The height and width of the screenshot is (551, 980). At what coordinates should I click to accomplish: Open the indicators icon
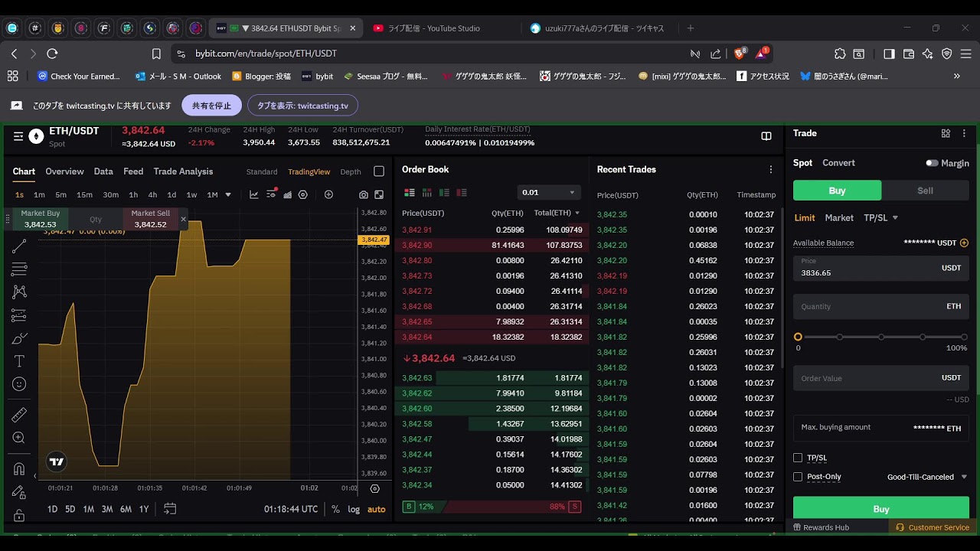271,194
